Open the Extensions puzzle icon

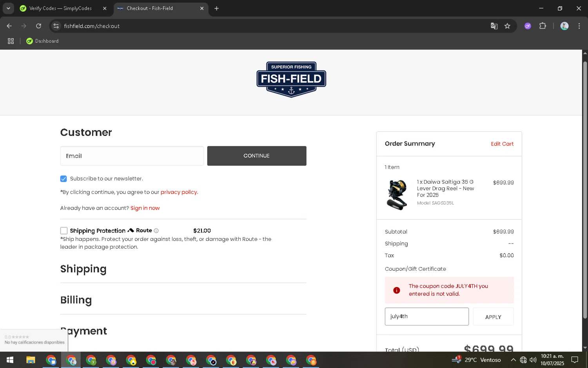[543, 26]
